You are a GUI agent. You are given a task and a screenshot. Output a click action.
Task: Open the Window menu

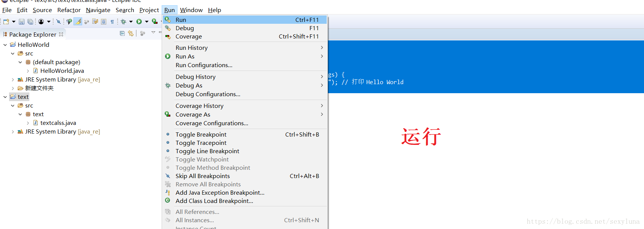click(x=191, y=10)
